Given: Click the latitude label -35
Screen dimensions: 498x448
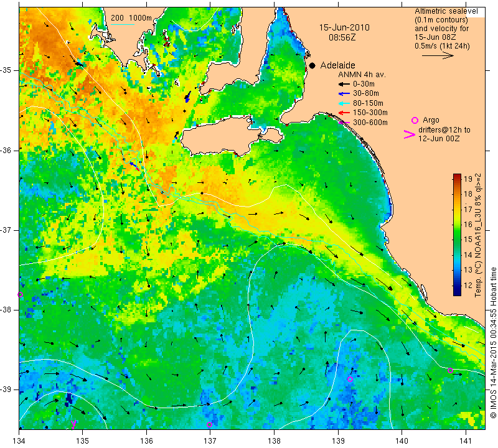Looking at the screenshot, I should click(6, 70).
